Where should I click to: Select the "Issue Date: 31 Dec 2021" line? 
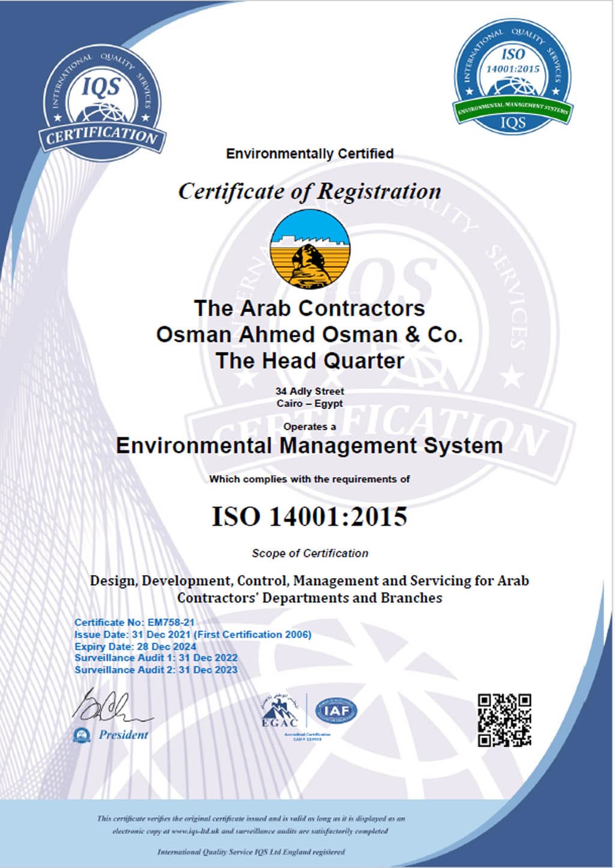coord(193,634)
